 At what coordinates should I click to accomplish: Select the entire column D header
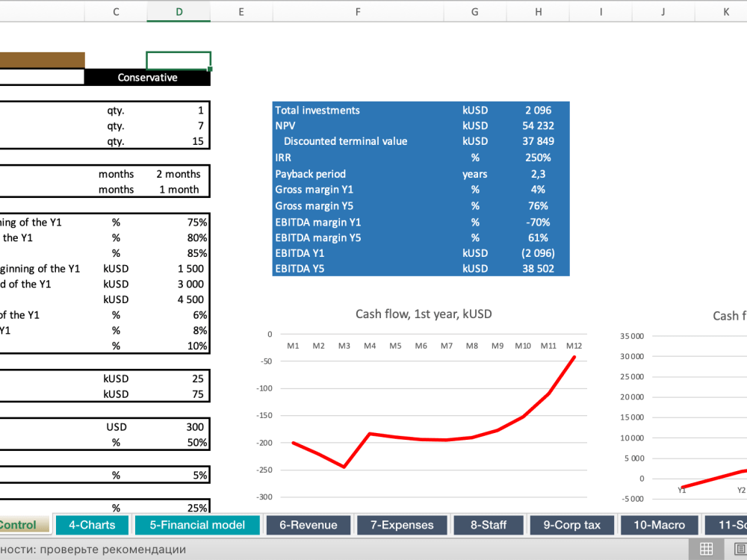(179, 12)
